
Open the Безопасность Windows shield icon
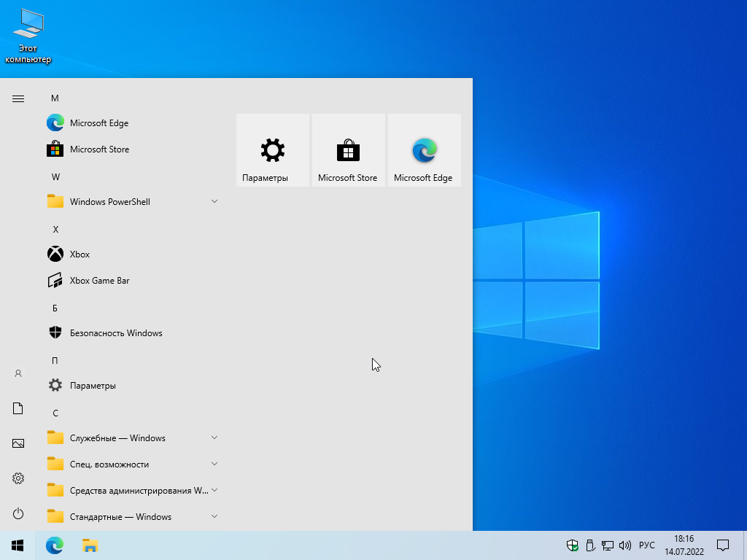55,332
